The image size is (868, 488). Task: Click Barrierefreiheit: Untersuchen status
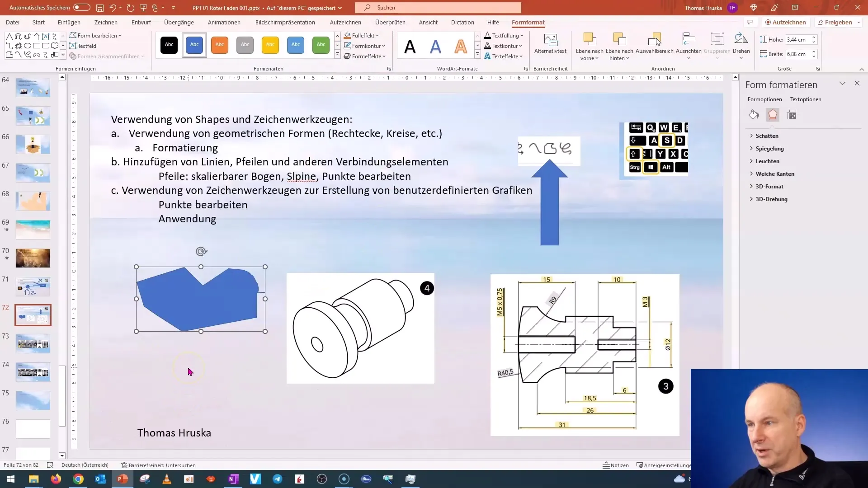[x=158, y=465]
